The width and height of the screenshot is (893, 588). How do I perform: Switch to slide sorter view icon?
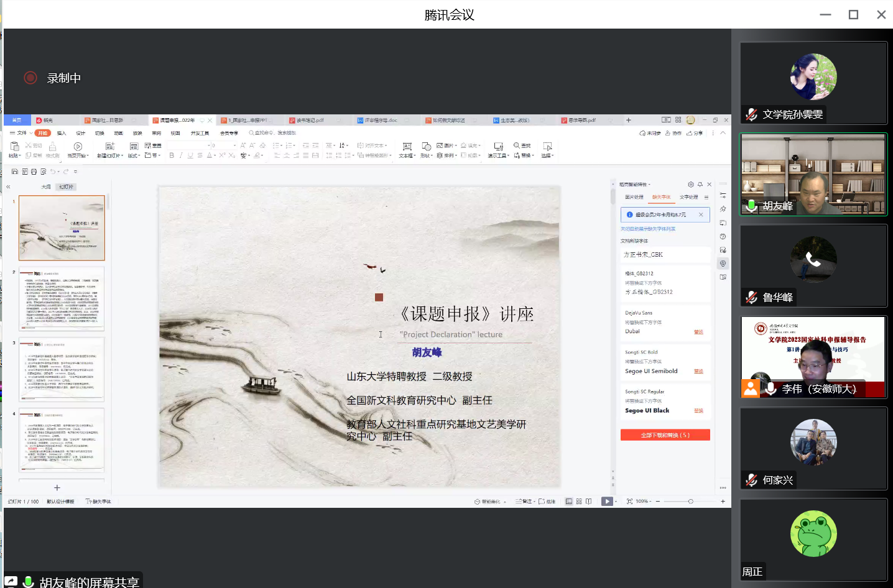point(579,502)
